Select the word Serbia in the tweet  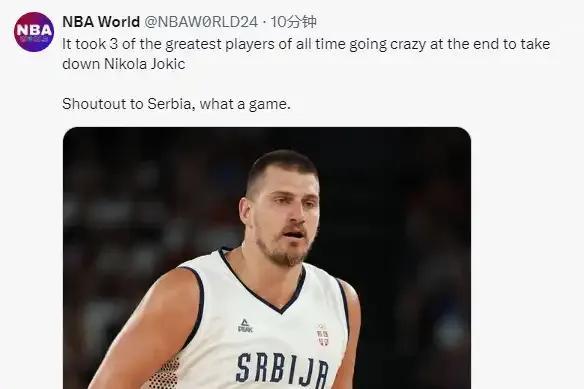[169, 104]
